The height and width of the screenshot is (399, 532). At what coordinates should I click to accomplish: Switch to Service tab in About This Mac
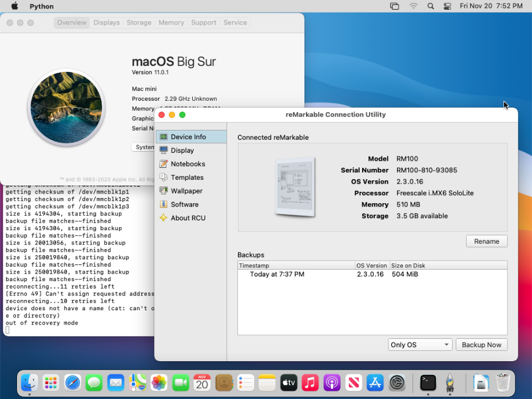(235, 22)
